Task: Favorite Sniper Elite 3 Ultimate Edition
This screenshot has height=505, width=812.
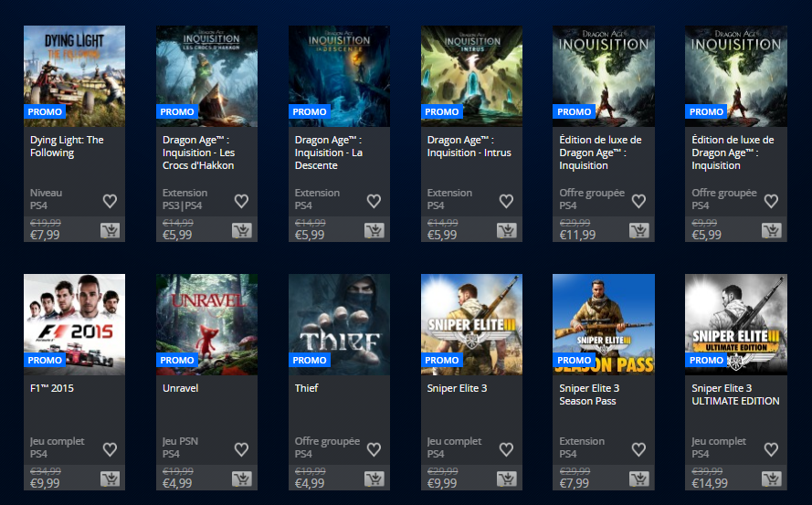Action: (772, 449)
